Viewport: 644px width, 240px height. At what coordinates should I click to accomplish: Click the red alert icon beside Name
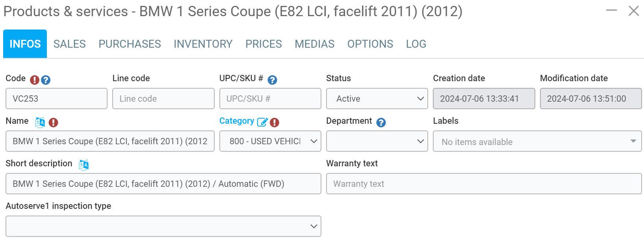[x=53, y=123]
